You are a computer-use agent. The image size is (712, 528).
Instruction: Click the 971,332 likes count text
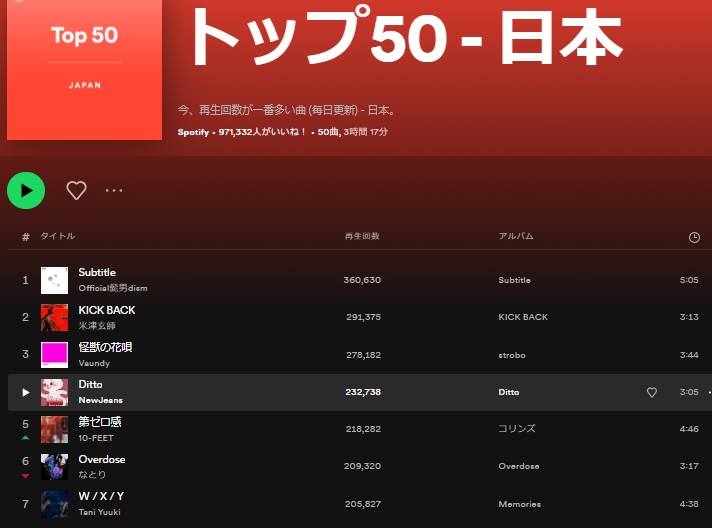tap(262, 132)
